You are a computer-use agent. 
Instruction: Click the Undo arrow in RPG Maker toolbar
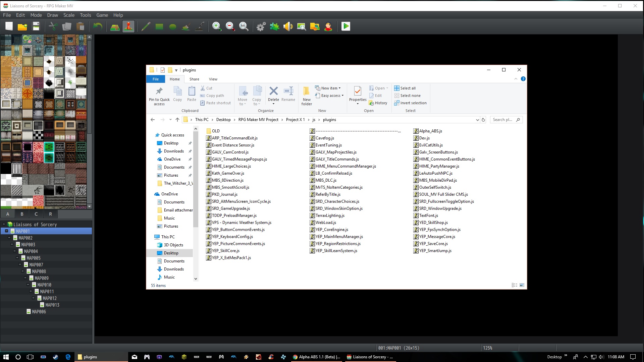(x=98, y=26)
